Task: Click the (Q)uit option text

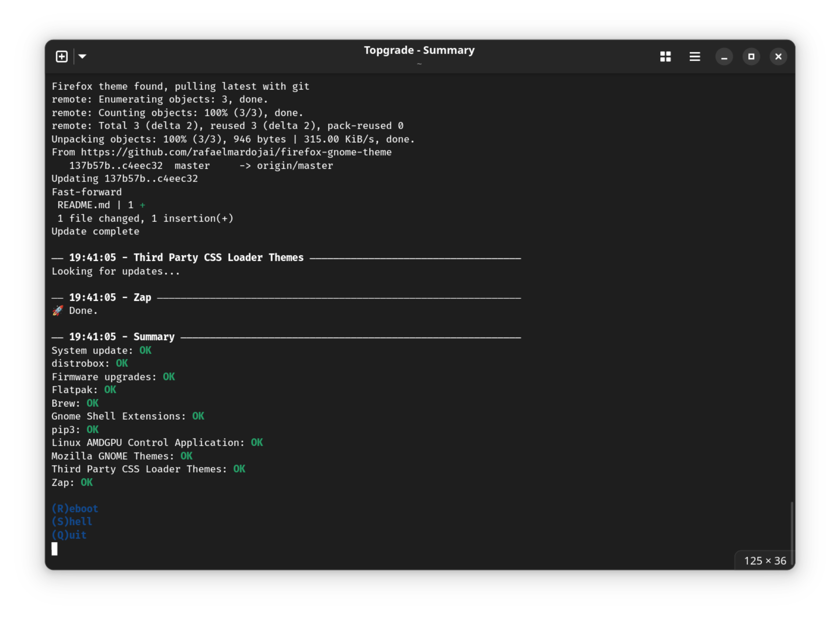Action: point(69,535)
